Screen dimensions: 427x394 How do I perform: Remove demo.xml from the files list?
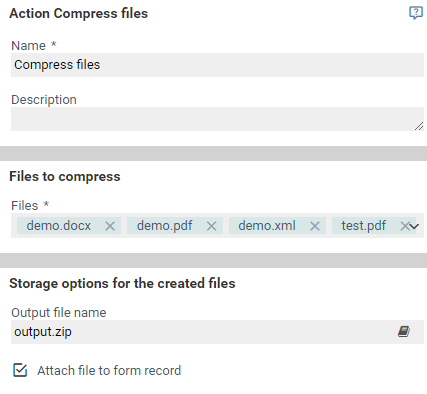315,226
